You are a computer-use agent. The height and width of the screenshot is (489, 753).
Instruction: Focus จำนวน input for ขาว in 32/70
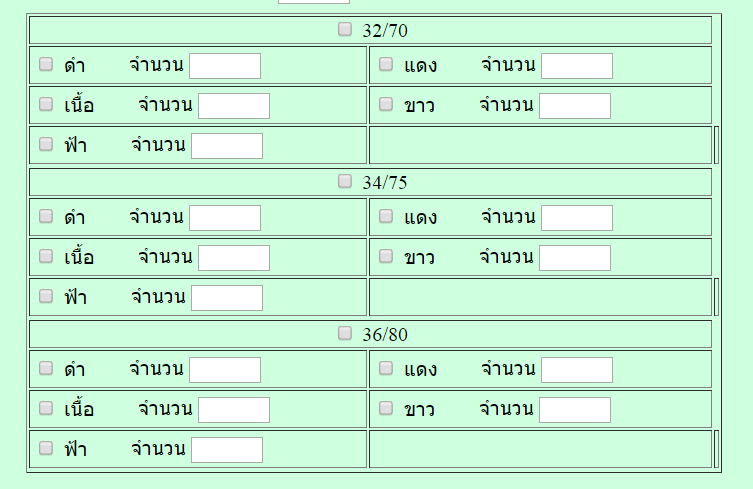(575, 106)
